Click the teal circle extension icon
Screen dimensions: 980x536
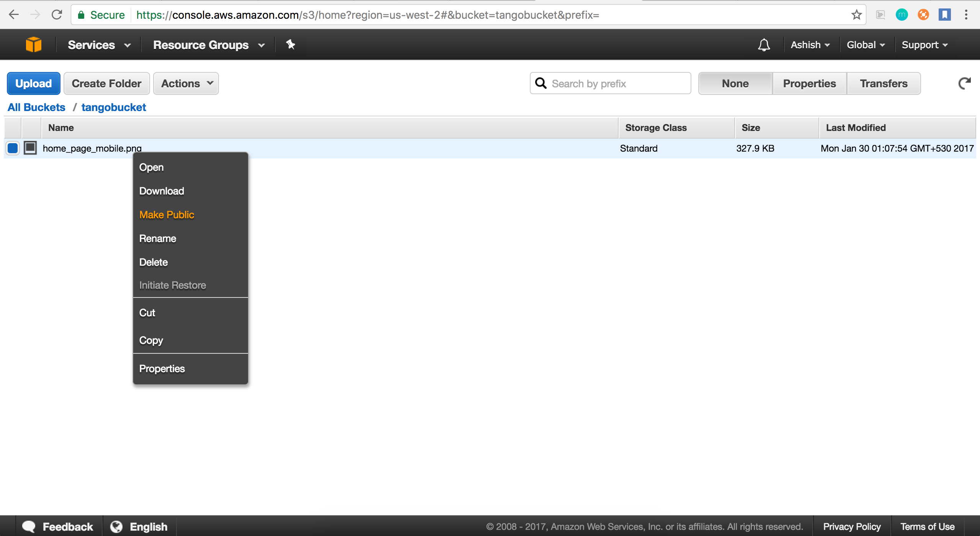pos(902,15)
